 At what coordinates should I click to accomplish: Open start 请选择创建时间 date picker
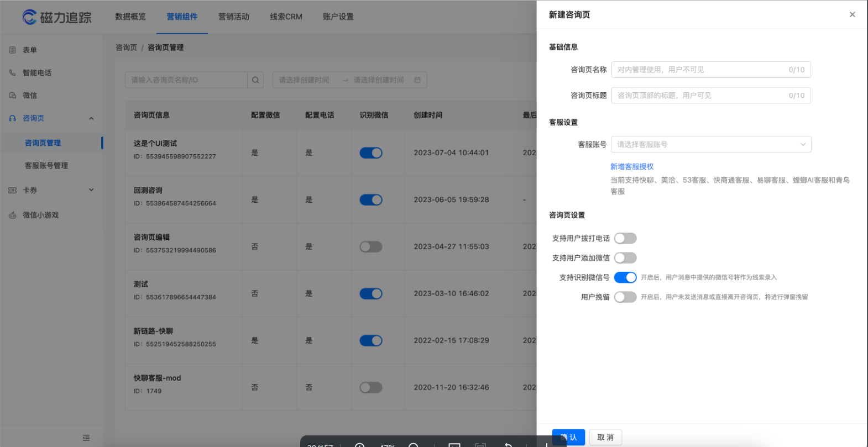tap(304, 80)
